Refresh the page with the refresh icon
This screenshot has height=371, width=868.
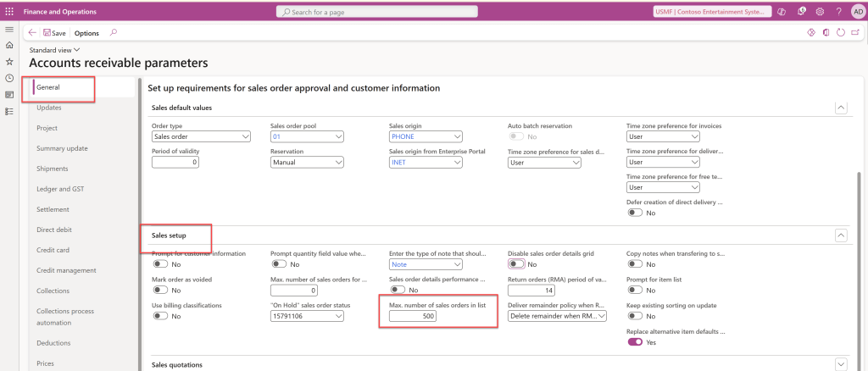[840, 33]
